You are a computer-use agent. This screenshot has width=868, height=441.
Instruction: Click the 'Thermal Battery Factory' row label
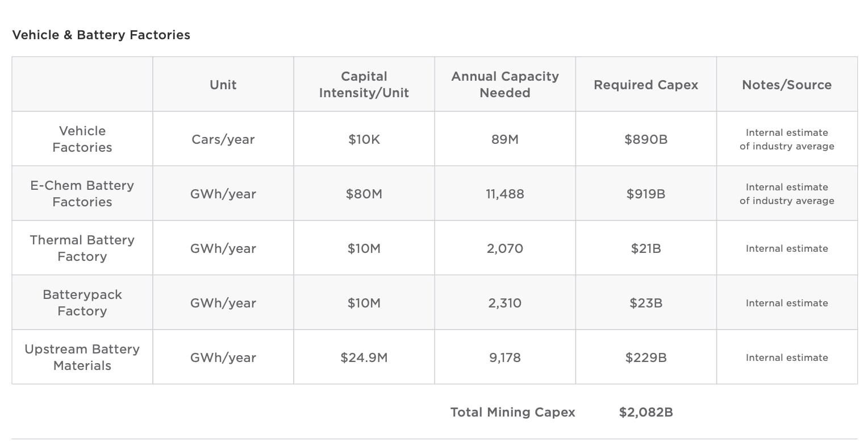82,248
